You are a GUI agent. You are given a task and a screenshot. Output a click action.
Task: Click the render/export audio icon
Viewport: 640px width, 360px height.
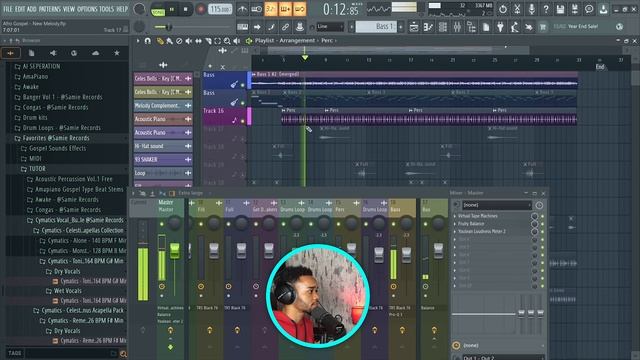(x=574, y=9)
